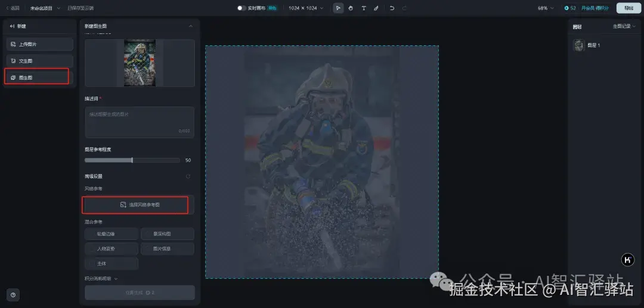Open the 生图记录 history dropdown
Viewport: 644px width, 308px height.
click(624, 26)
